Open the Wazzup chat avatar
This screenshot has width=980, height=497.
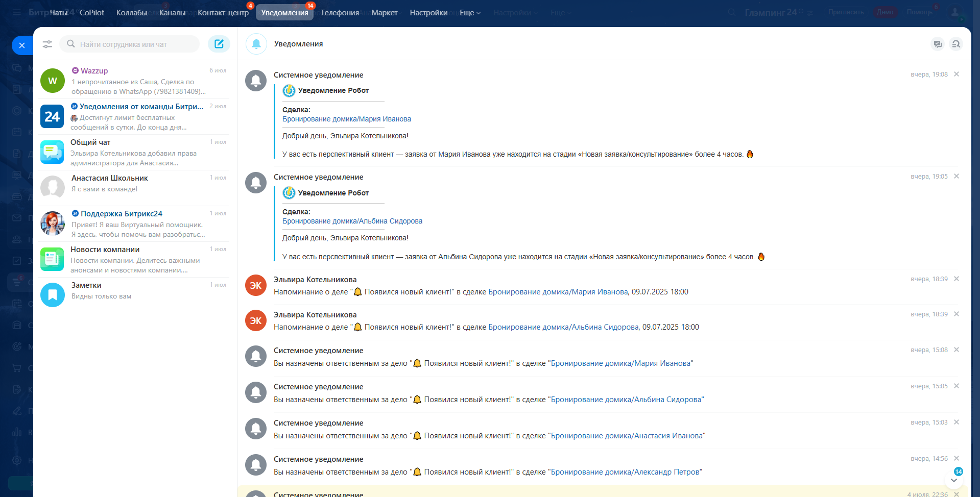[x=53, y=81]
